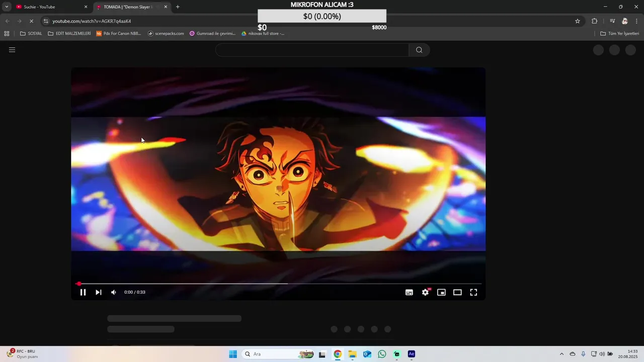
Task: Open RFC - BRU widget on taskbar
Action: click(22, 354)
